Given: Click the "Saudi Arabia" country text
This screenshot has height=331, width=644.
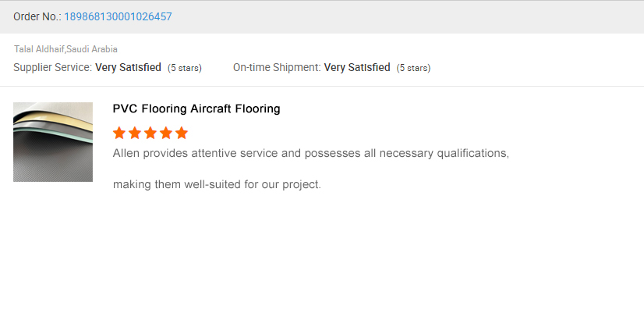Looking at the screenshot, I should point(92,49).
